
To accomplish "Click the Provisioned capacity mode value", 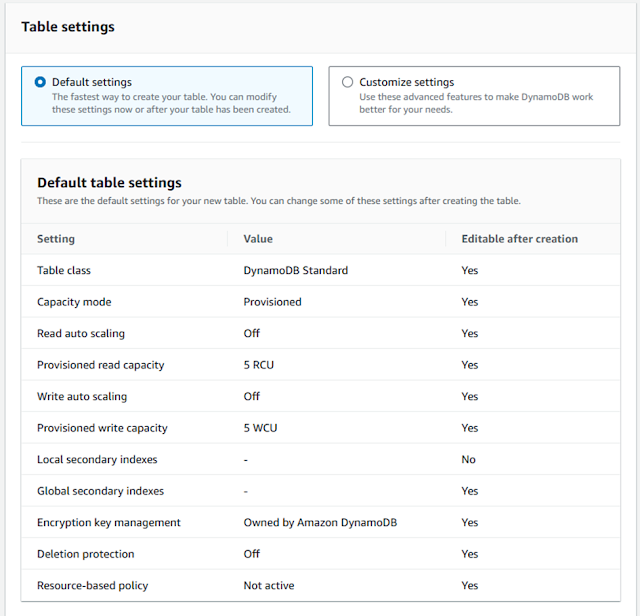I will [272, 302].
